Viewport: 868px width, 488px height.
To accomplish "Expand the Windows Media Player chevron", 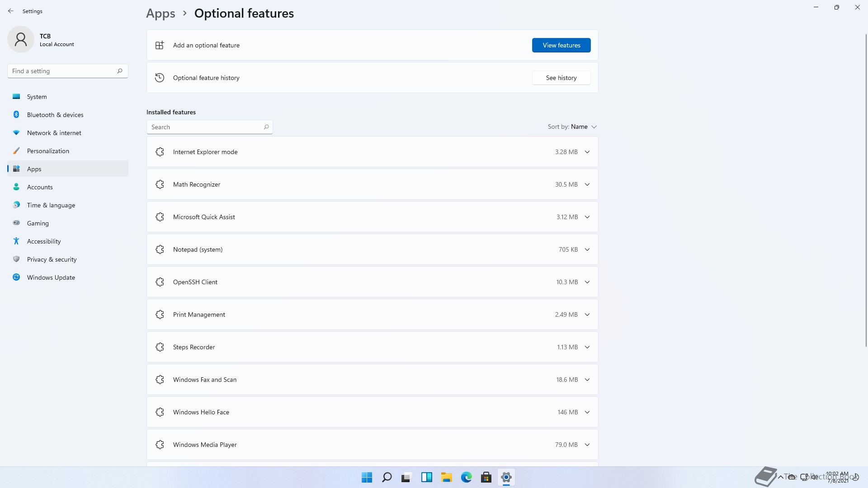I will click(x=587, y=445).
